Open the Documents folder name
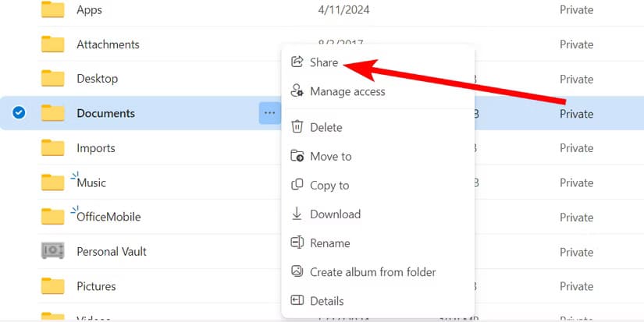This screenshot has height=322, width=644. (105, 113)
